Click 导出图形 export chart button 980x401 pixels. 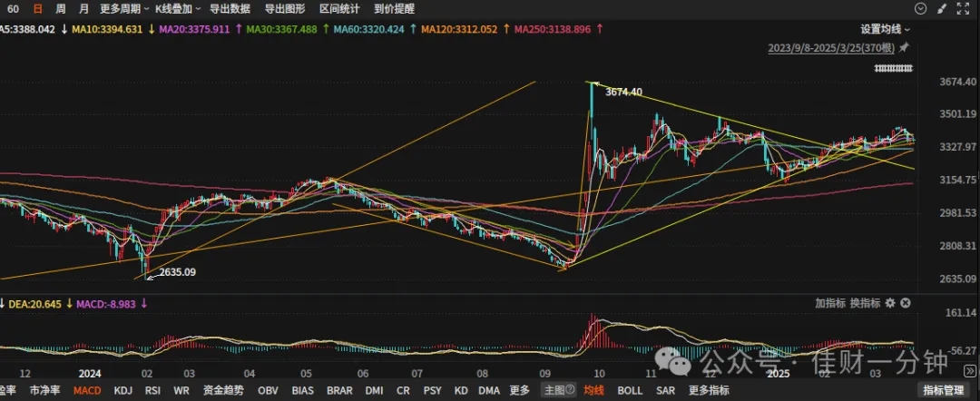(x=284, y=9)
